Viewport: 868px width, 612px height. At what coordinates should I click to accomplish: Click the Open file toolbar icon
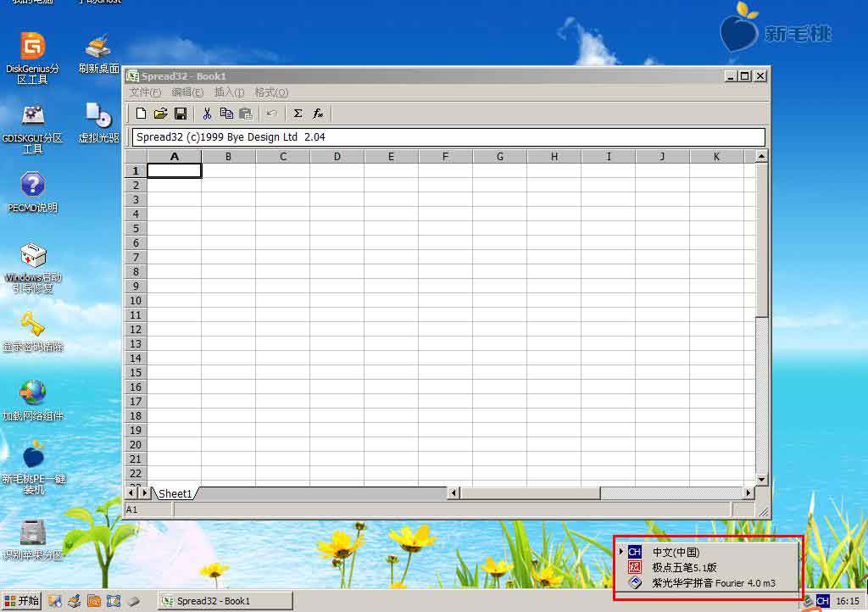(x=160, y=114)
